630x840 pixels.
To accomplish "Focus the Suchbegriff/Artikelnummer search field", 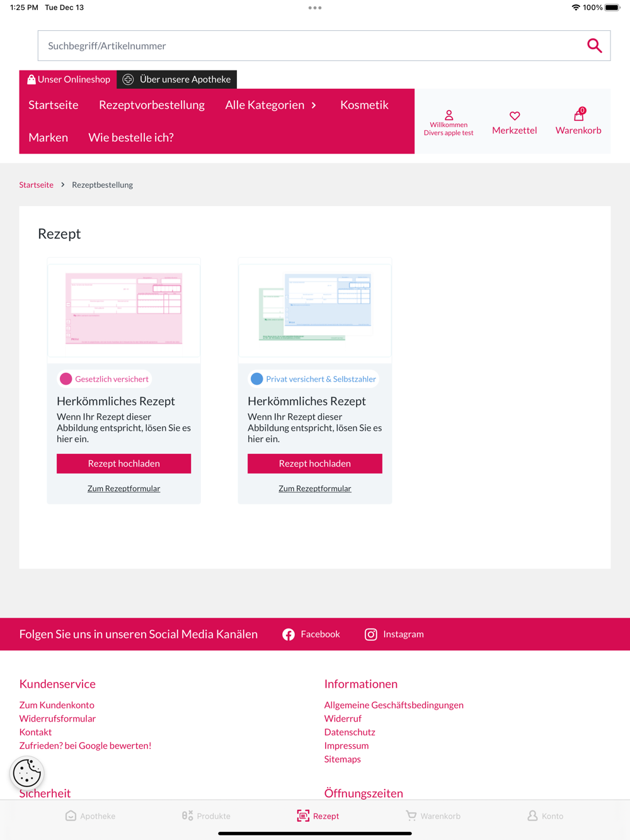I will [324, 45].
